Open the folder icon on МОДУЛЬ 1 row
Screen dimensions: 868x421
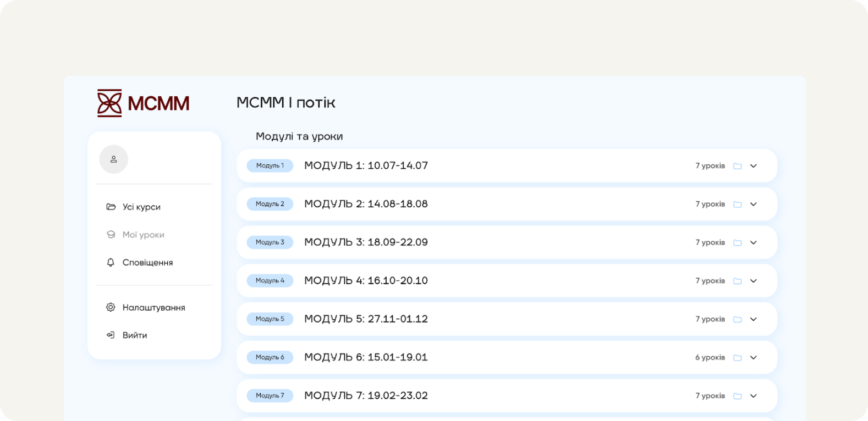point(738,165)
